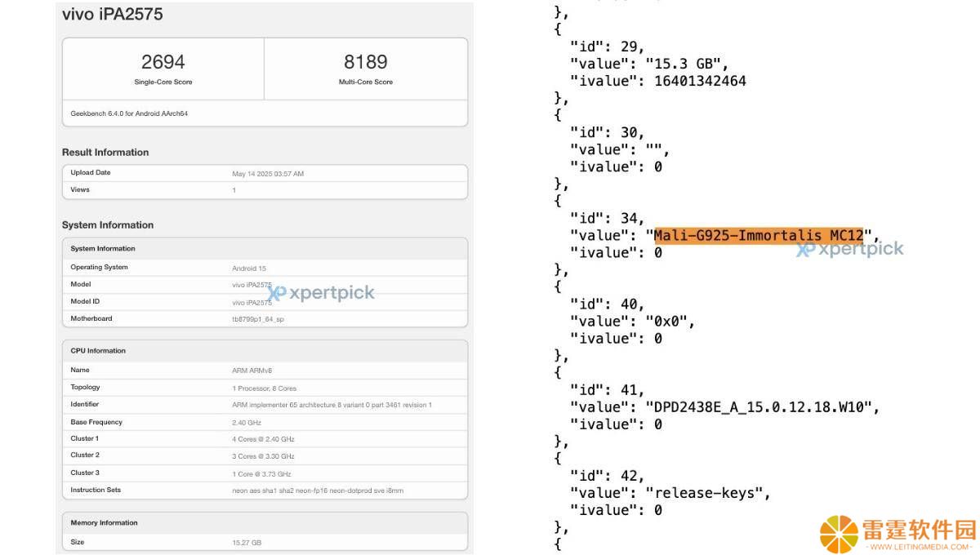Click the "CPU Information" table header
The height and width of the screenshot is (555, 980).
pos(98,351)
